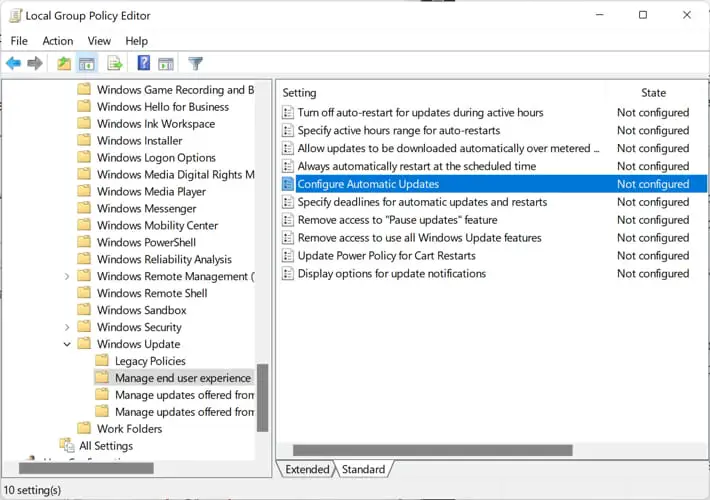Image resolution: width=710 pixels, height=500 pixels.
Task: Click policy icon beside Always automatically restart
Action: tap(288, 166)
